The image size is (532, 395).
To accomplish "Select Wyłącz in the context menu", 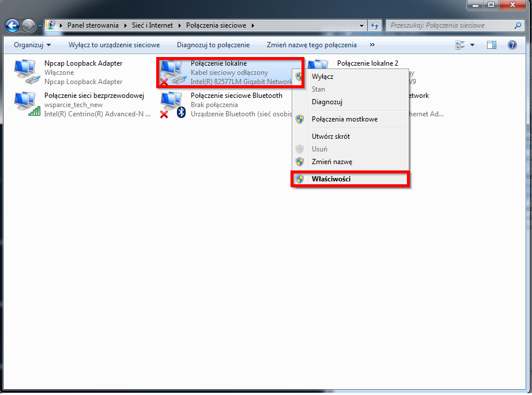I will click(322, 77).
